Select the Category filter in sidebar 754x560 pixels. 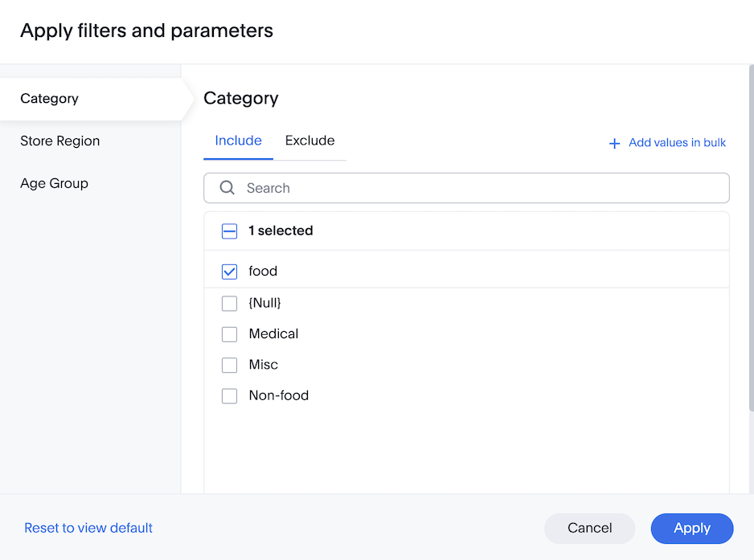tap(49, 98)
